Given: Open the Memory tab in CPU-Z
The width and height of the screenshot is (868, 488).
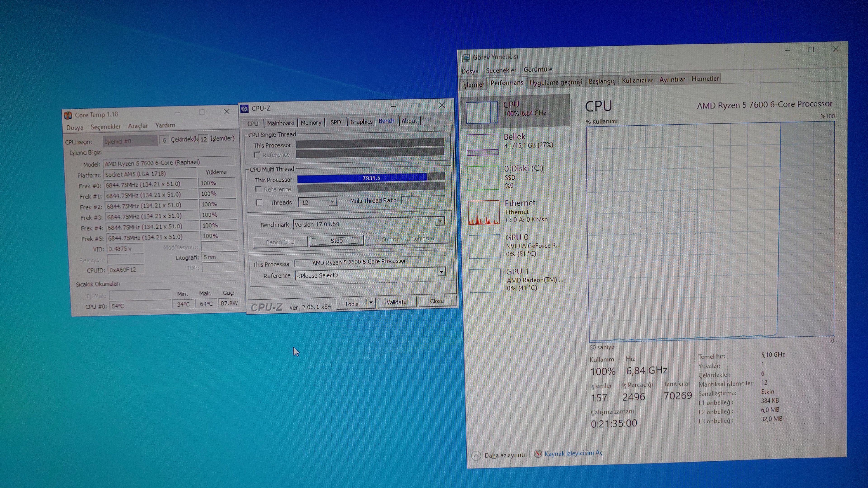Looking at the screenshot, I should pos(311,123).
